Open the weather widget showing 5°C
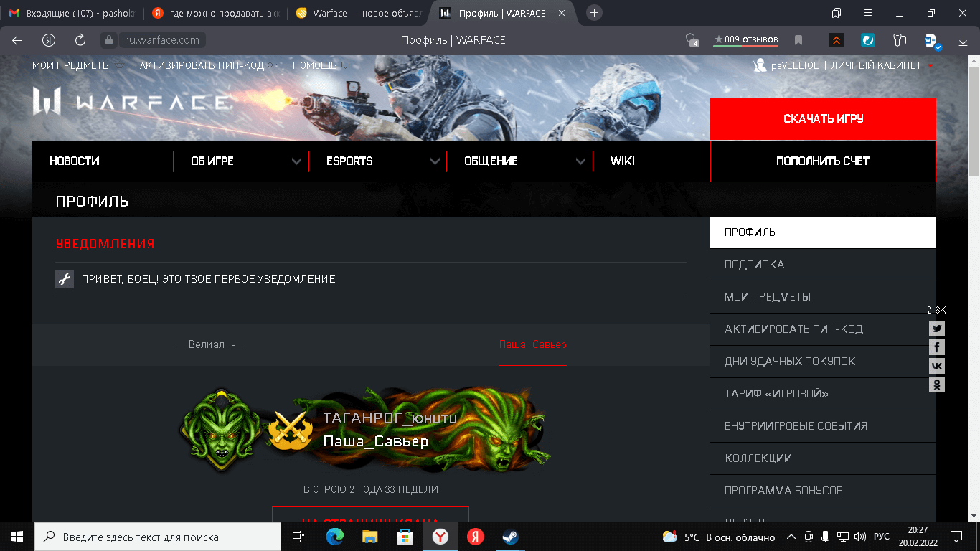Image resolution: width=980 pixels, height=551 pixels. click(x=718, y=537)
